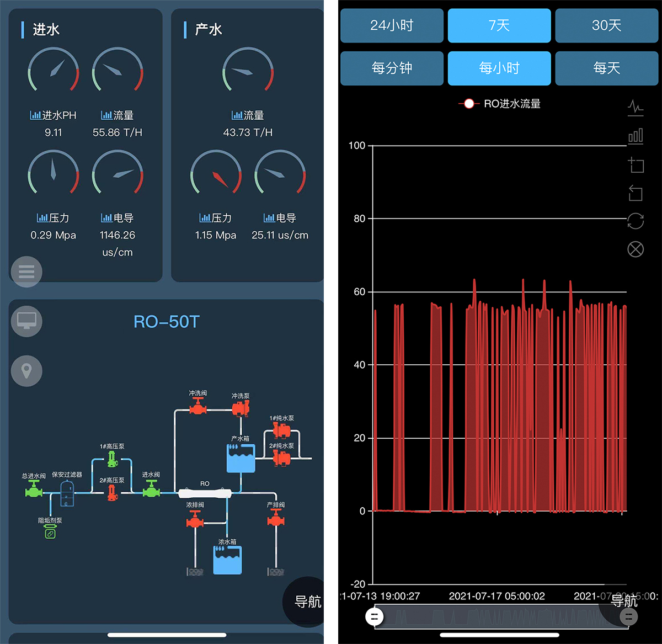Click the 冲洗泵 pump in the diagram

click(241, 408)
